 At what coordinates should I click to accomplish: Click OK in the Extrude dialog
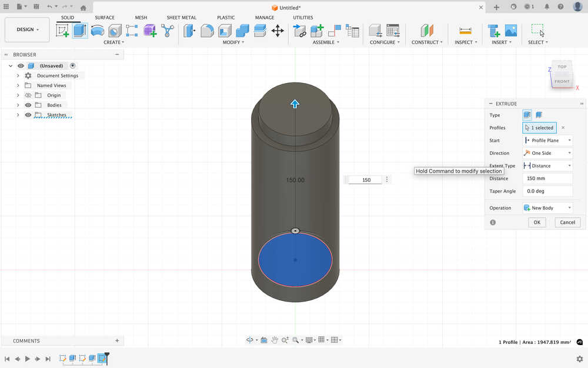tap(536, 223)
